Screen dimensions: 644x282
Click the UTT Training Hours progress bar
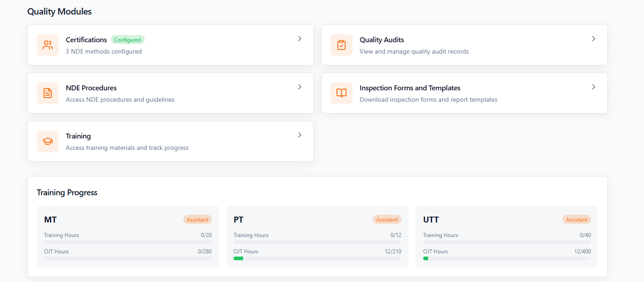(507, 242)
